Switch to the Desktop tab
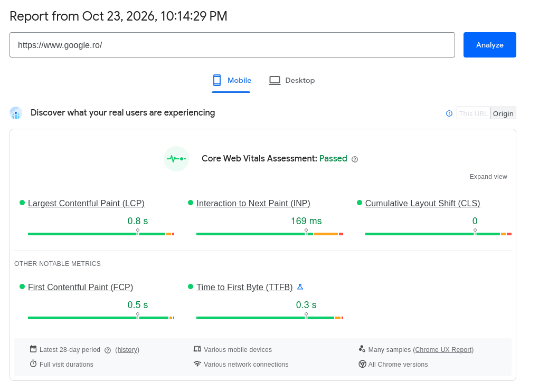 [x=292, y=80]
